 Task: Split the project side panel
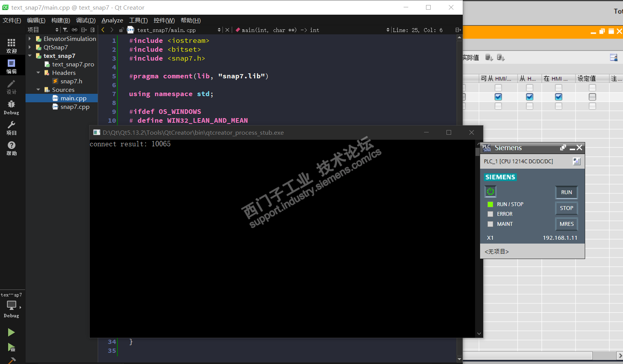84,30
